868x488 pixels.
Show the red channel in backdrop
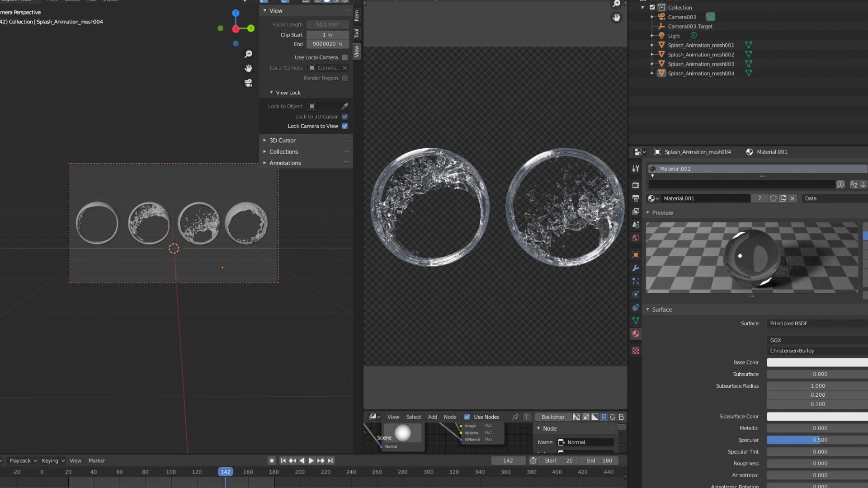click(x=604, y=417)
